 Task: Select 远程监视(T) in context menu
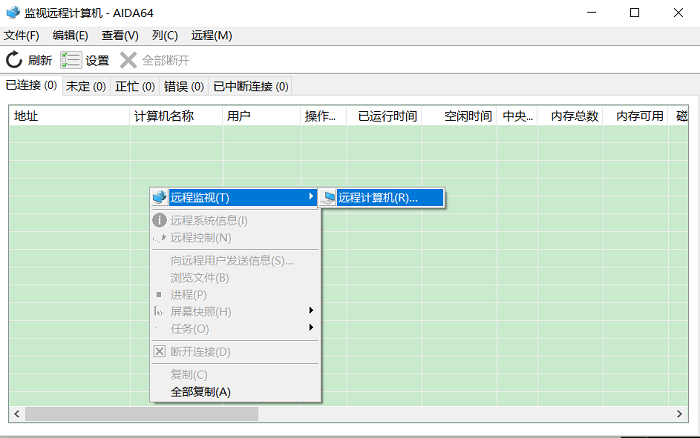pyautogui.click(x=234, y=197)
